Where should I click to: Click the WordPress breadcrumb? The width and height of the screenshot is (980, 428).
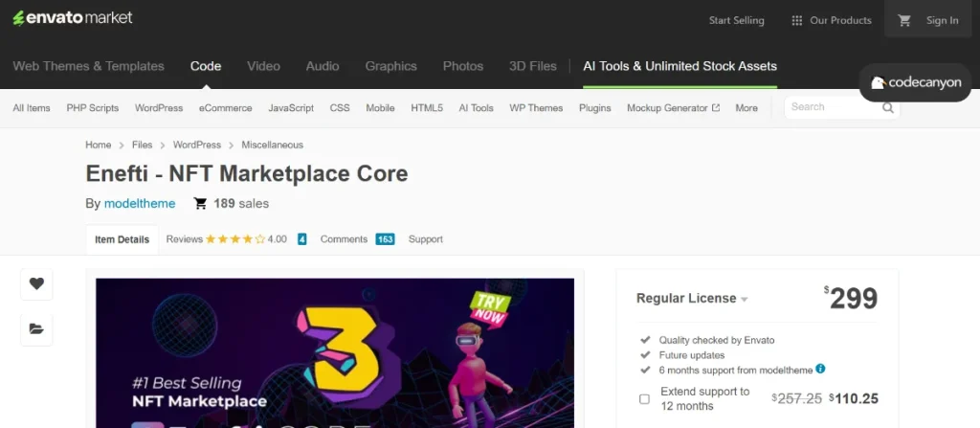click(x=197, y=145)
